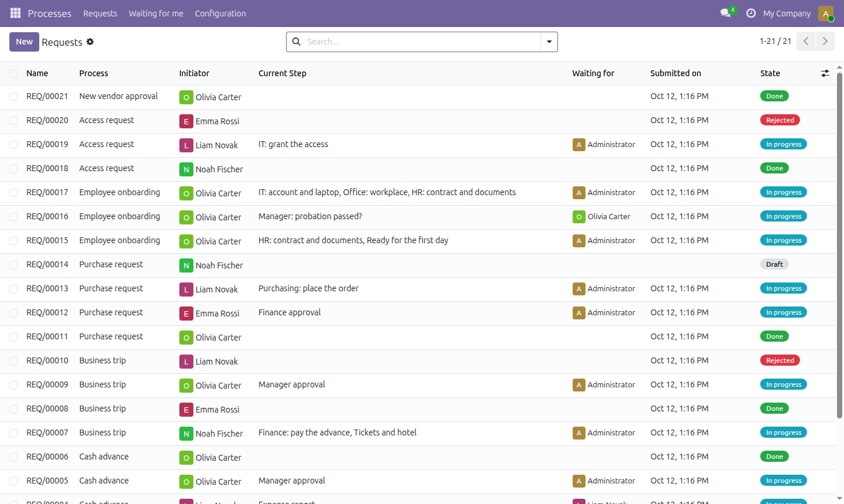The height and width of the screenshot is (504, 844).
Task: Click the gear icon beside Requests title
Action: 90,42
